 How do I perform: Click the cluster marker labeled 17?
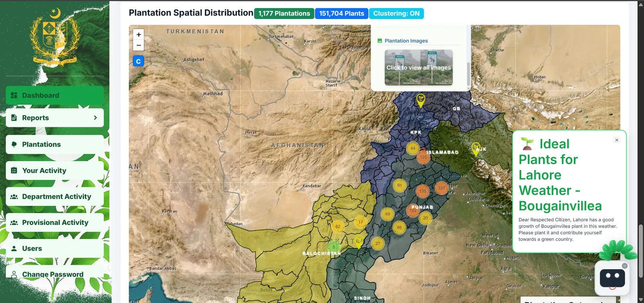(361, 222)
